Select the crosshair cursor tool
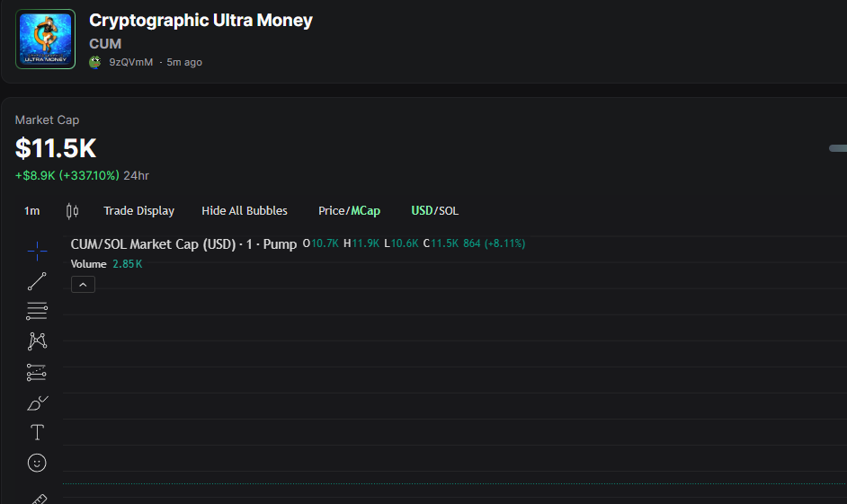This screenshot has height=504, width=847. click(37, 251)
